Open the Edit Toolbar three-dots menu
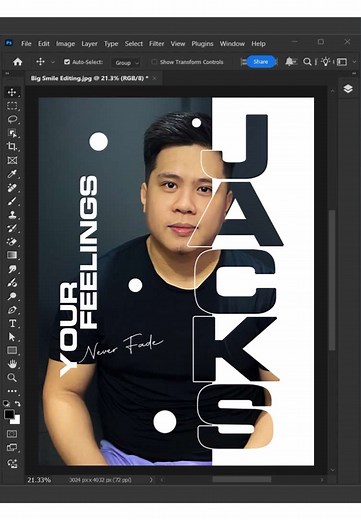This screenshot has height=520, width=361. click(12, 391)
